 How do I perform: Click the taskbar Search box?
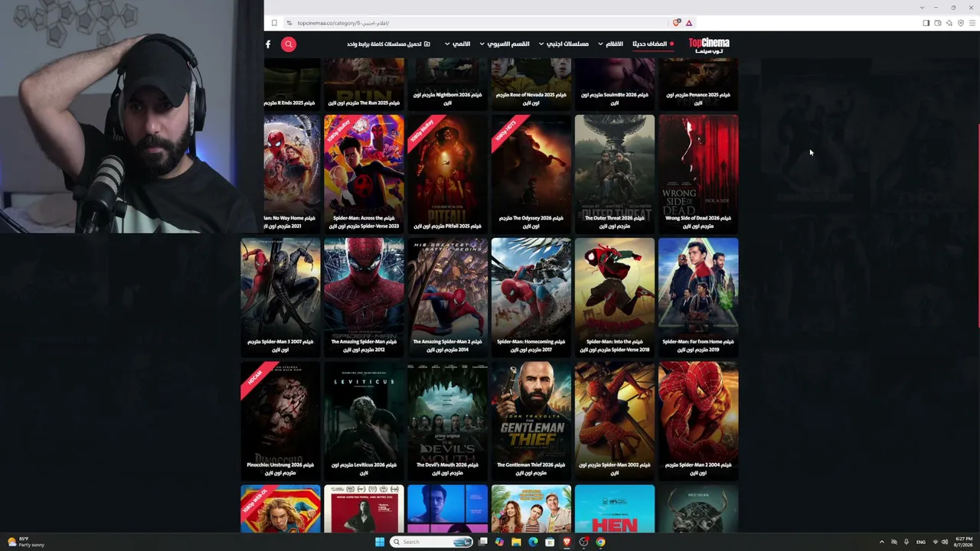click(433, 542)
